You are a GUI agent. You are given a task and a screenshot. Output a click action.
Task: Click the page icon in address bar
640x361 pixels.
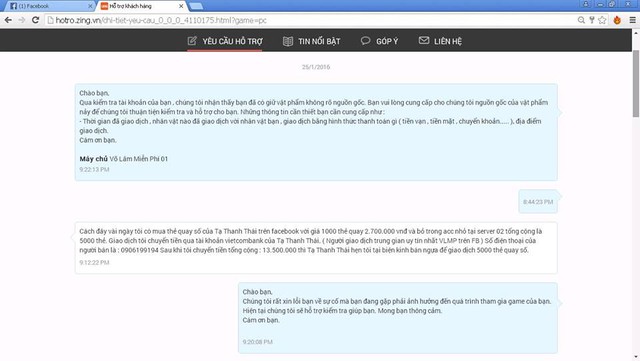pyautogui.click(x=51, y=20)
